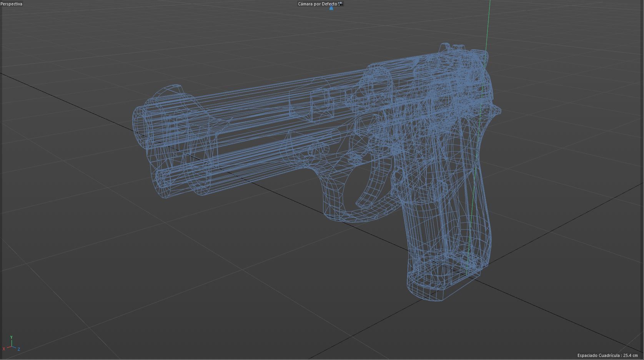644x360 pixels.
Task: Click the Espaciado Cuadrícula 25.4 cm readout
Action: pyautogui.click(x=607, y=355)
